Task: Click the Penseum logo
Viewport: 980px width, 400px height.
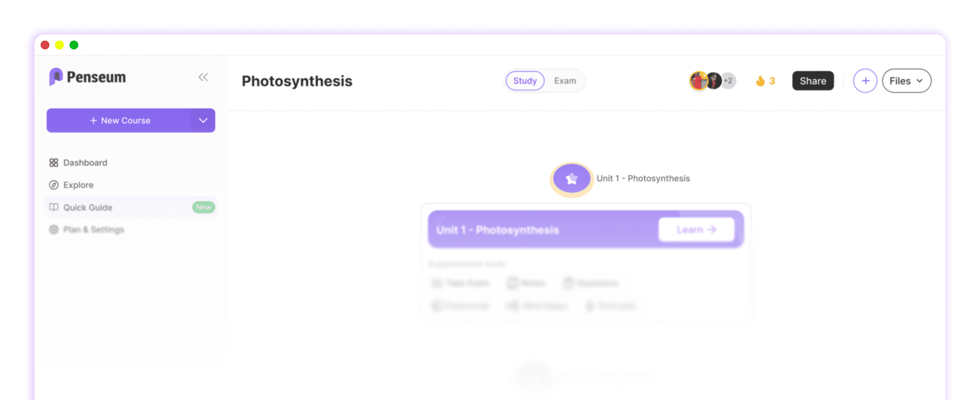Action: tap(88, 77)
